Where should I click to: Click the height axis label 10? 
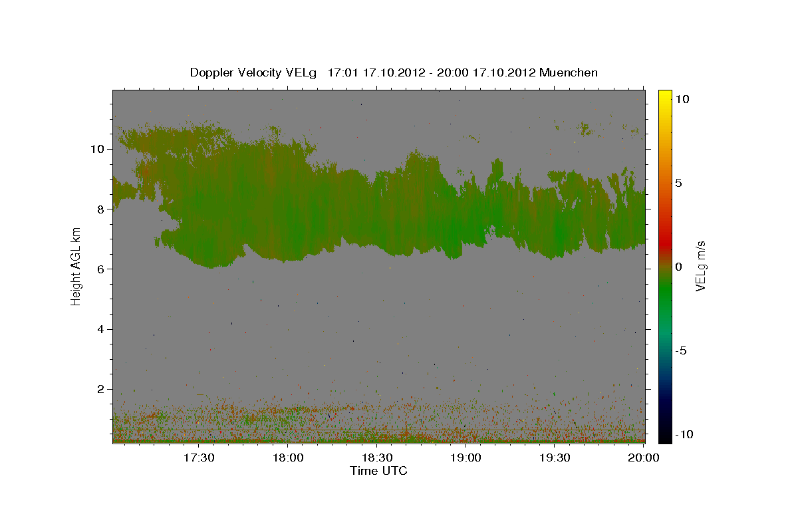click(98, 149)
